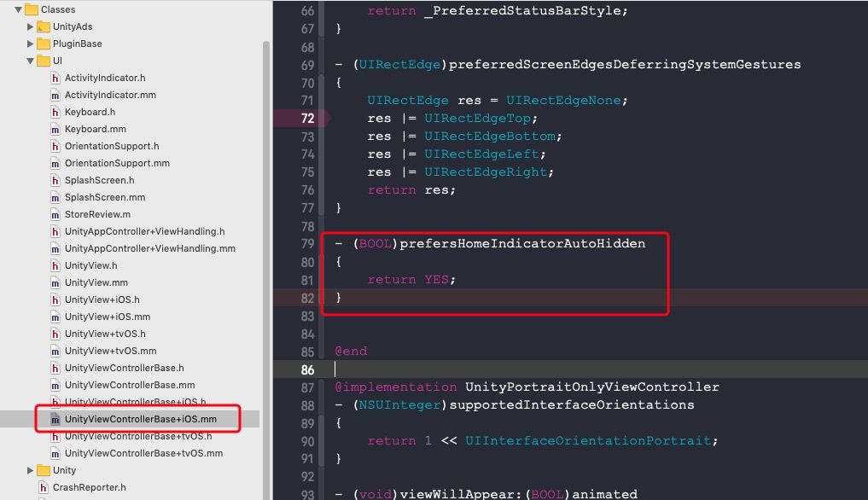This screenshot has width=868, height=500.
Task: Open UnityView+iOS.mm
Action: (108, 317)
